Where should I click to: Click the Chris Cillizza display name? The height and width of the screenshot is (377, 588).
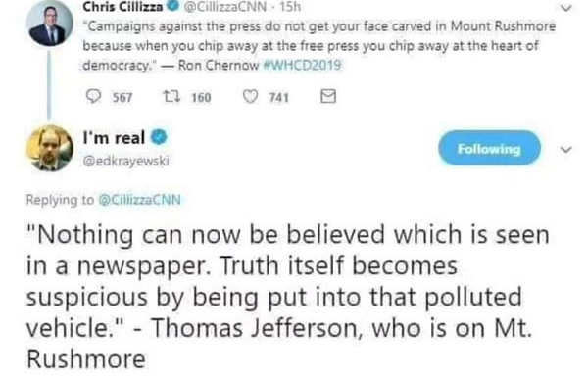[122, 7]
